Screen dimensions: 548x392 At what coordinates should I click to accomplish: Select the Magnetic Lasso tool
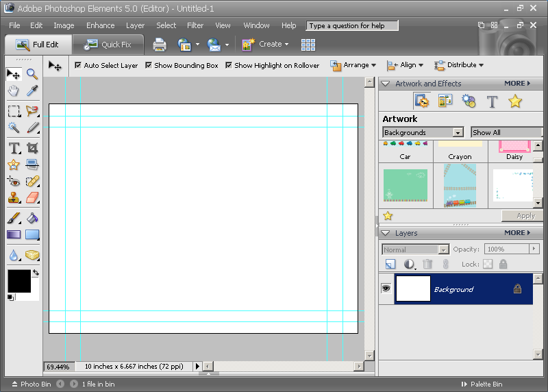coord(32,111)
